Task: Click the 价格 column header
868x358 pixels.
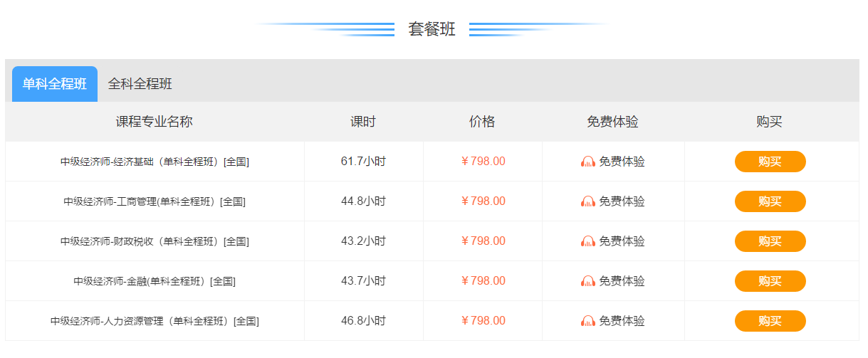Action: pos(482,122)
